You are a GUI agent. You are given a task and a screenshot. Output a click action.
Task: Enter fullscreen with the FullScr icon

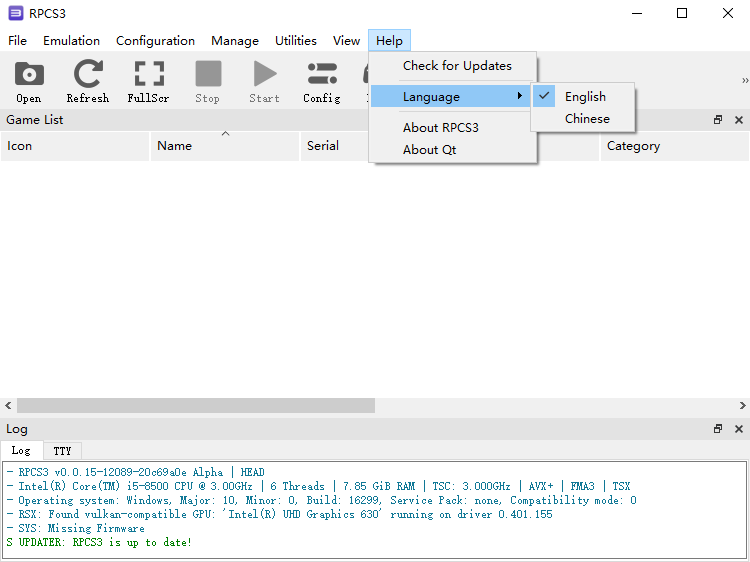click(x=148, y=81)
